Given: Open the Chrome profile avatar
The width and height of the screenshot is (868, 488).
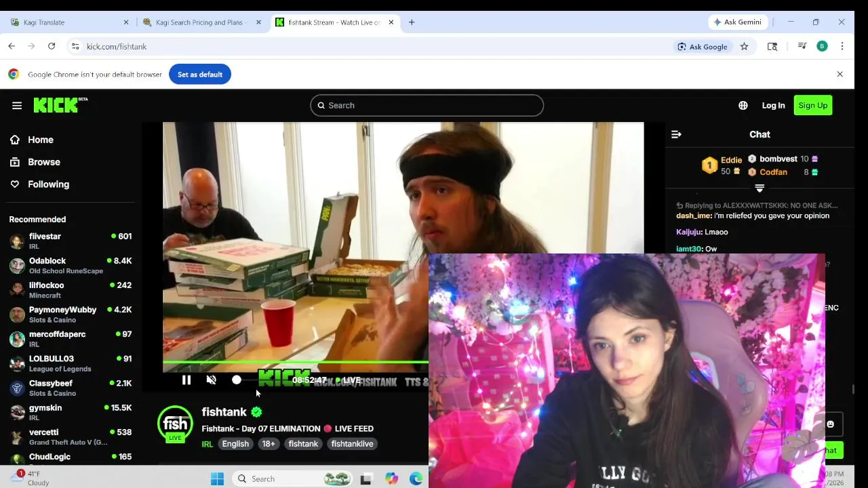Looking at the screenshot, I should (822, 46).
